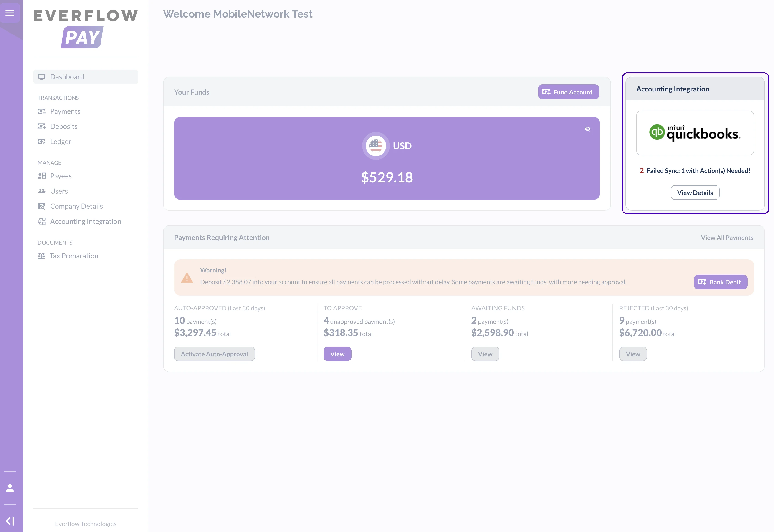The image size is (774, 532).
Task: Click View Details for accounting sync
Action: [695, 193]
